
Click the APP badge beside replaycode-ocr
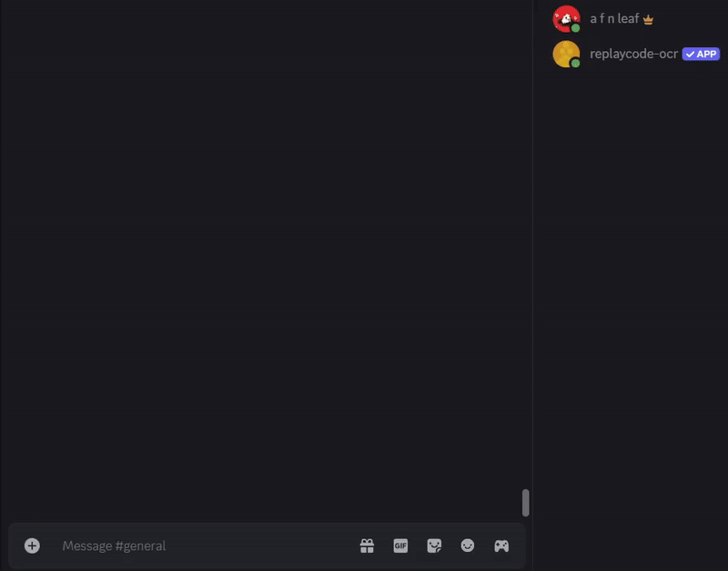[x=701, y=54]
